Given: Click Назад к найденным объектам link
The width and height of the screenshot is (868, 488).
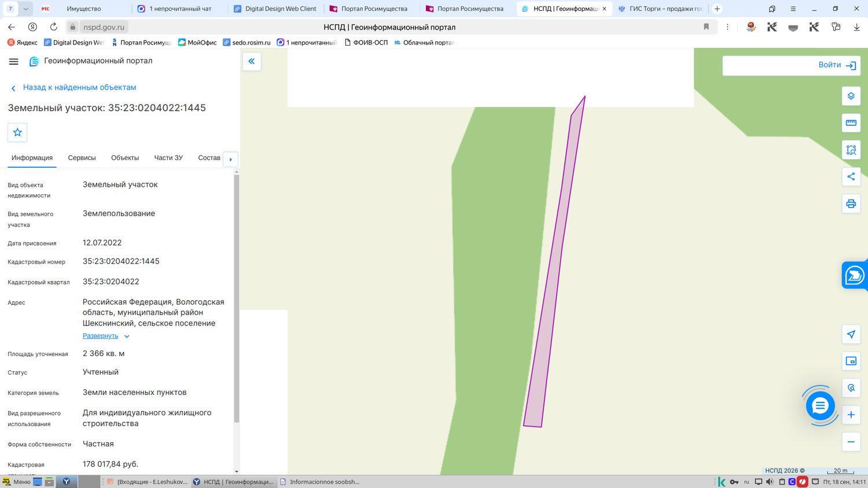Looking at the screenshot, I should (x=79, y=87).
